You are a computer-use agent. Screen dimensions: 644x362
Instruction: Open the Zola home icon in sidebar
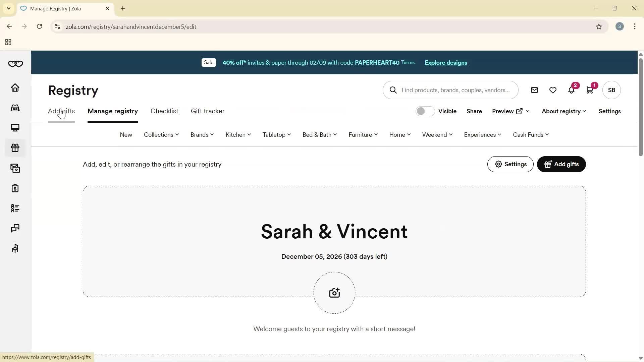pos(15,88)
